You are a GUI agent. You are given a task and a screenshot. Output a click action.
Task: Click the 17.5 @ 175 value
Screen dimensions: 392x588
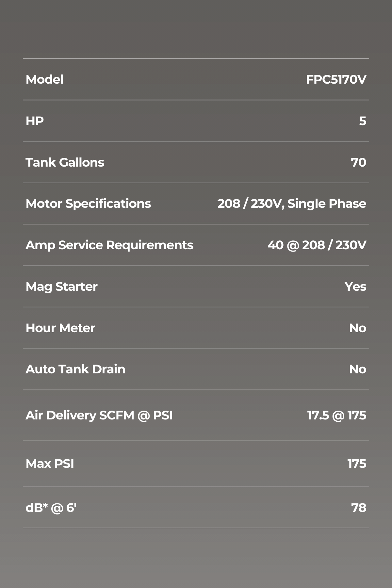pyautogui.click(x=337, y=415)
